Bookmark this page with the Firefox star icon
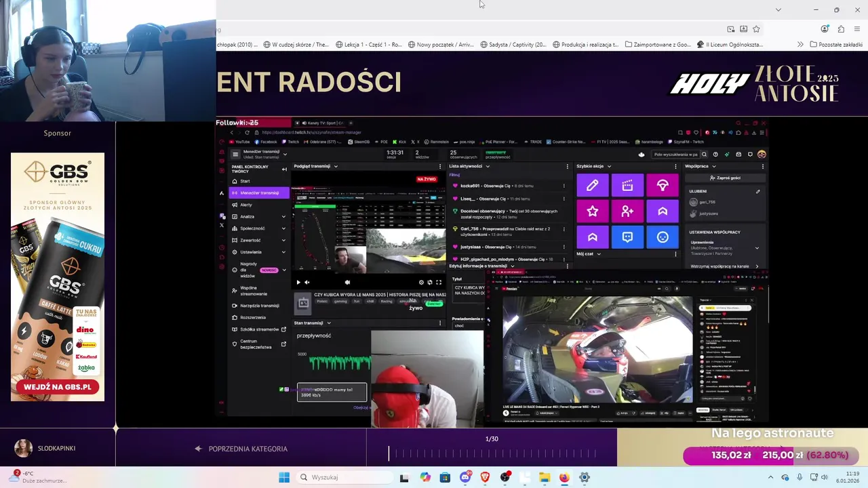868x488 pixels. pyautogui.click(x=756, y=29)
